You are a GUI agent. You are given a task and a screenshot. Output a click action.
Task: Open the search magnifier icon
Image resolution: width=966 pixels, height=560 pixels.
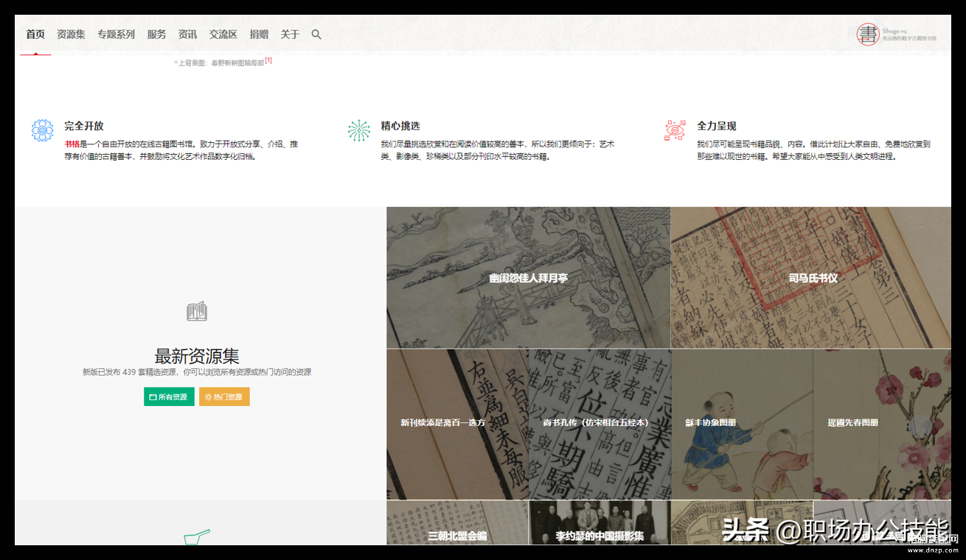(316, 35)
